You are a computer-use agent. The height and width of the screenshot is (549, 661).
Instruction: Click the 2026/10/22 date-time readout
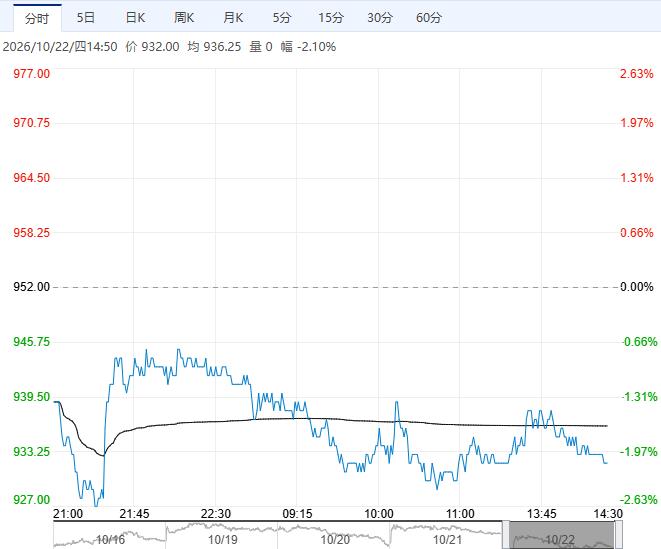[x=60, y=47]
